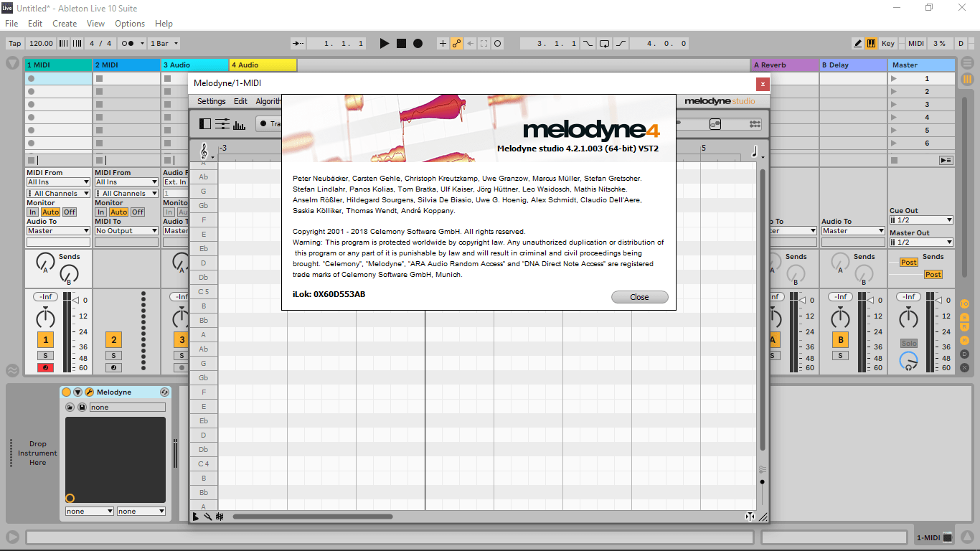Toggle the Draw Mode pencil icon
Viewport: 980px width, 551px height.
pyautogui.click(x=858, y=43)
